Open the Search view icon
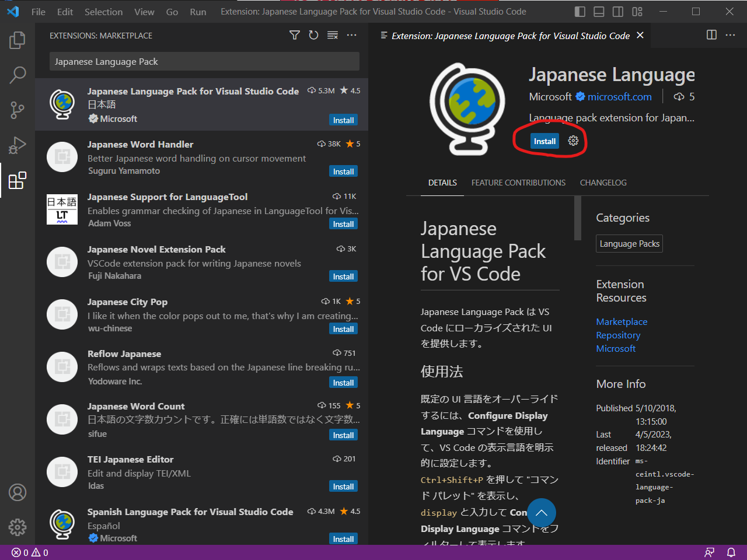The image size is (747, 560). point(18,75)
